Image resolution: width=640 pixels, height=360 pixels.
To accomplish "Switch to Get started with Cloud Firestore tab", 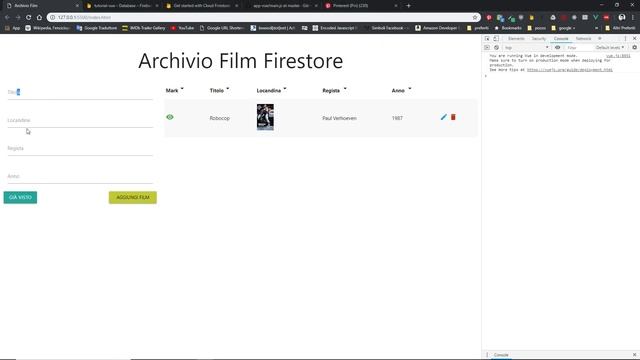I will pyautogui.click(x=202, y=6).
